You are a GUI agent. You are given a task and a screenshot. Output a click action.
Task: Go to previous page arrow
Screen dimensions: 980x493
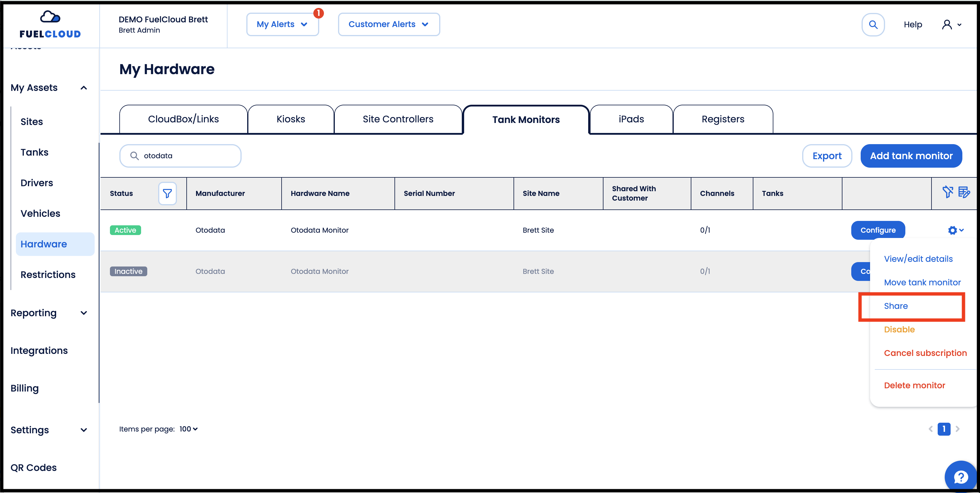tap(931, 429)
